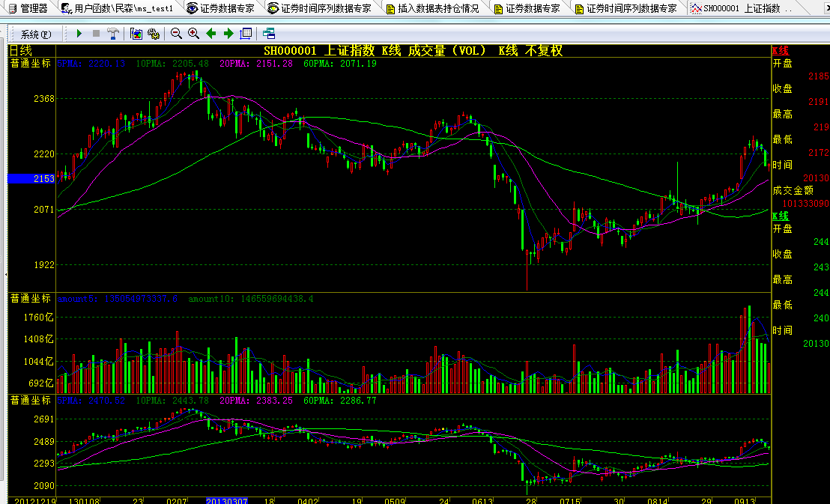Click the cascading windows toolbar icon

pyautogui.click(x=269, y=34)
